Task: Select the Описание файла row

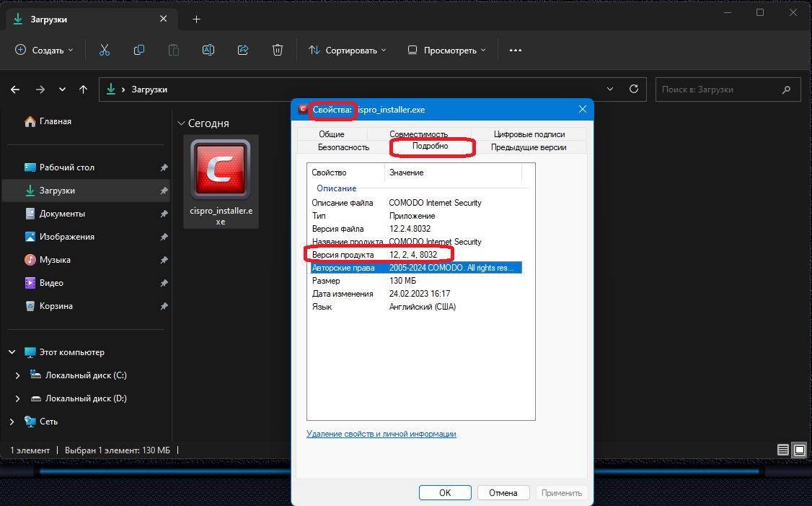Action: [416, 203]
